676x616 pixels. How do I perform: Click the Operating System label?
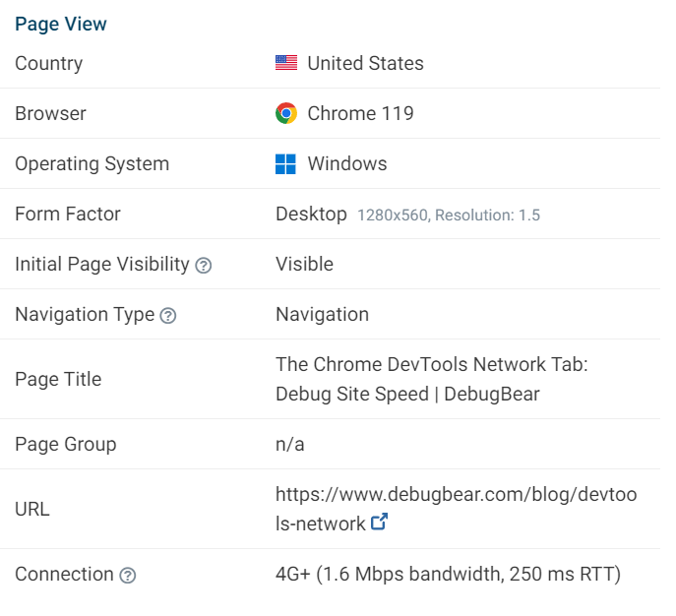[x=92, y=164]
